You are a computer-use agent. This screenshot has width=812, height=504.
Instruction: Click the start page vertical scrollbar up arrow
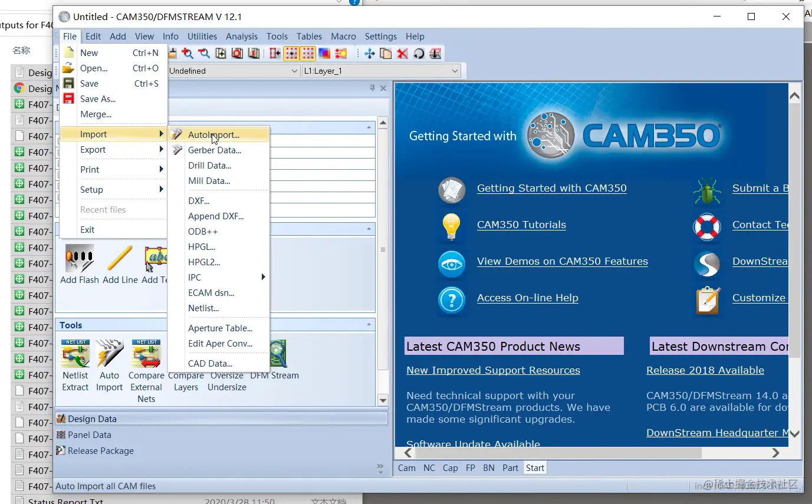coord(794,95)
